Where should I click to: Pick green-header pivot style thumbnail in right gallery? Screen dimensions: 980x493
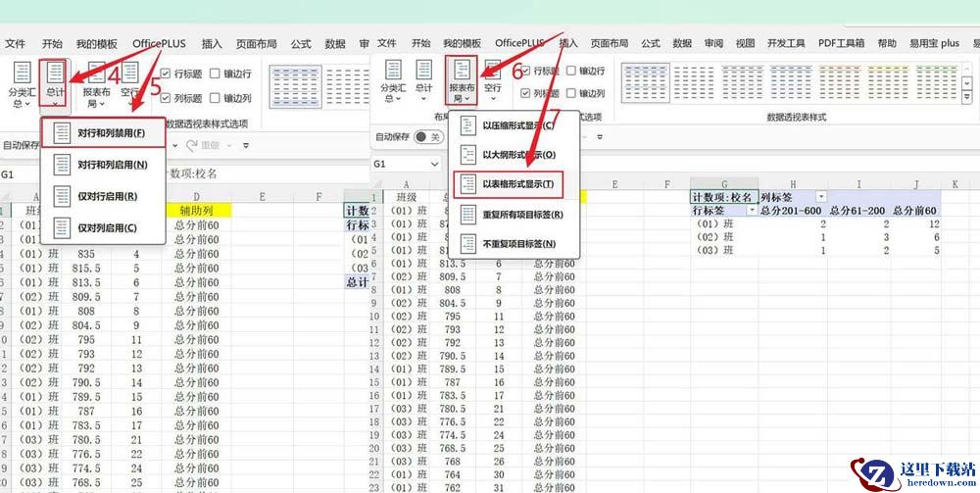(x=936, y=82)
